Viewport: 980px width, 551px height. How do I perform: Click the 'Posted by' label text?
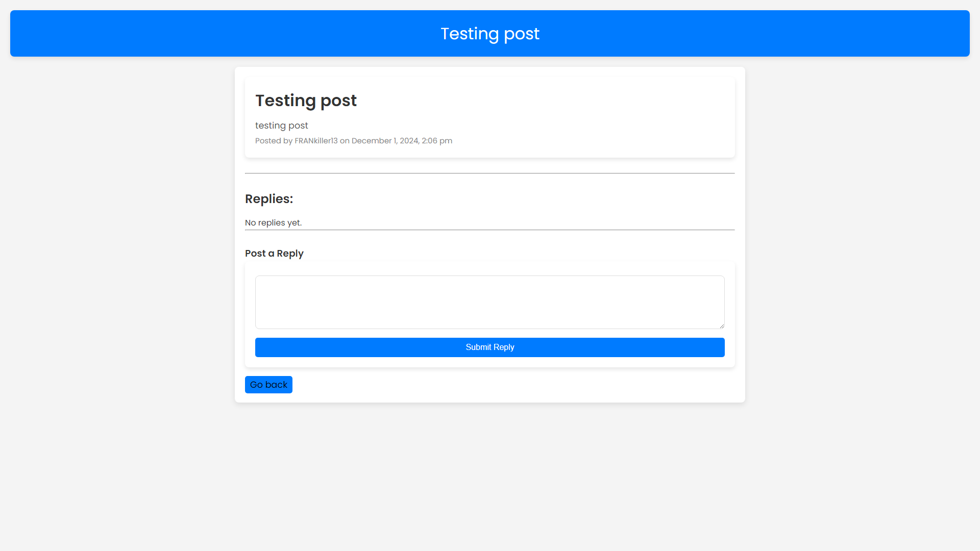pos(274,141)
